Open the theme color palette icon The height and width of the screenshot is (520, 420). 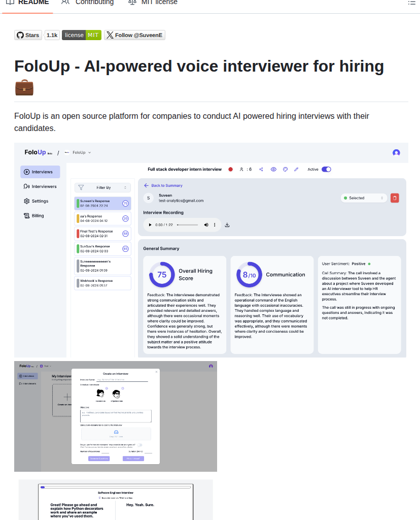(x=285, y=170)
